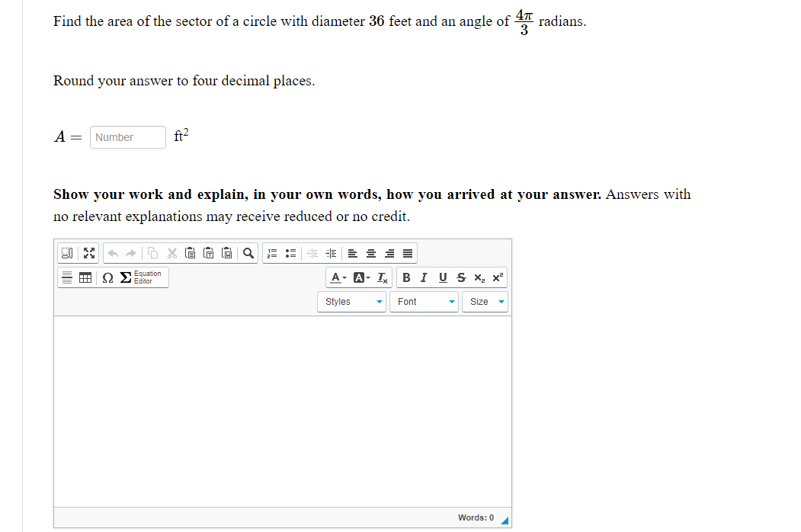Apply a numbered list
Viewport: 801px width, 532px height.
tap(273, 253)
